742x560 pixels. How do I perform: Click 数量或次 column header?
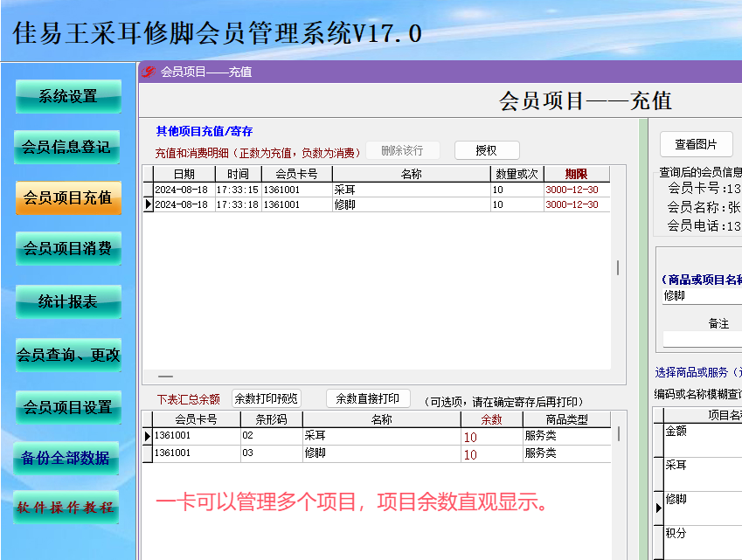[x=517, y=174]
